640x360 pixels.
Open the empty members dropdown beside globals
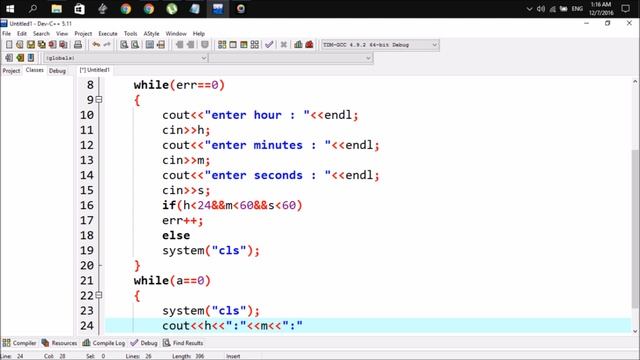click(291, 58)
